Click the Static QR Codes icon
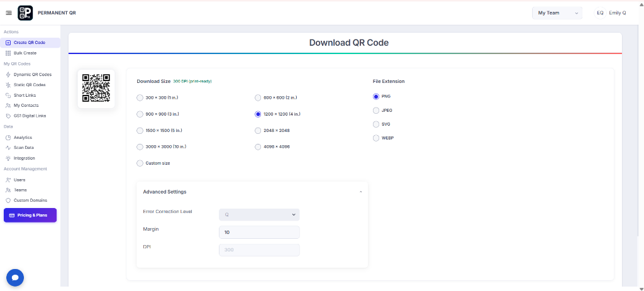This screenshot has height=291, width=644. (8, 85)
